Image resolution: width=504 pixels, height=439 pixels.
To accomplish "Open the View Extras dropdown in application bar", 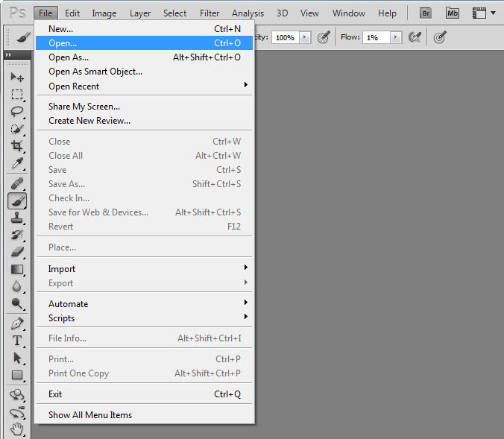I will pyautogui.click(x=483, y=13).
